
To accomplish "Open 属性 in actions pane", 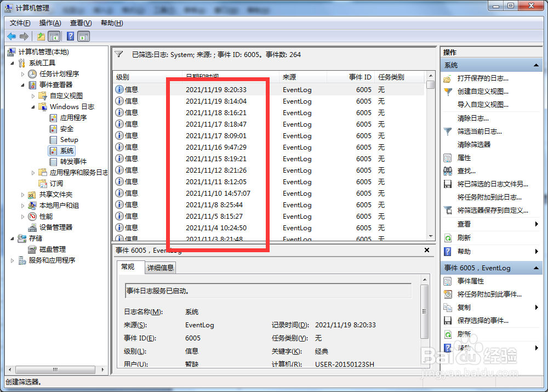I will pos(464,158).
